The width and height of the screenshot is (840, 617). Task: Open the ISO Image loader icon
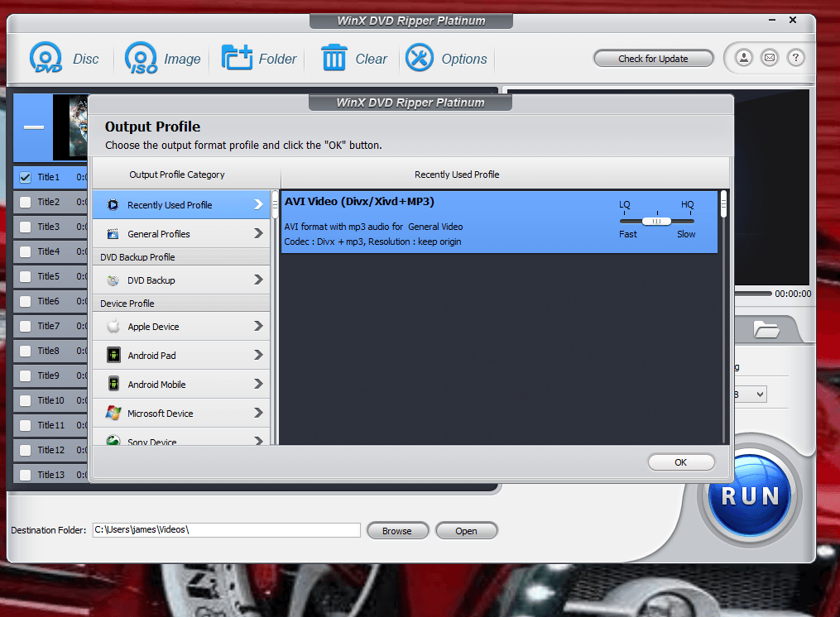(141, 58)
